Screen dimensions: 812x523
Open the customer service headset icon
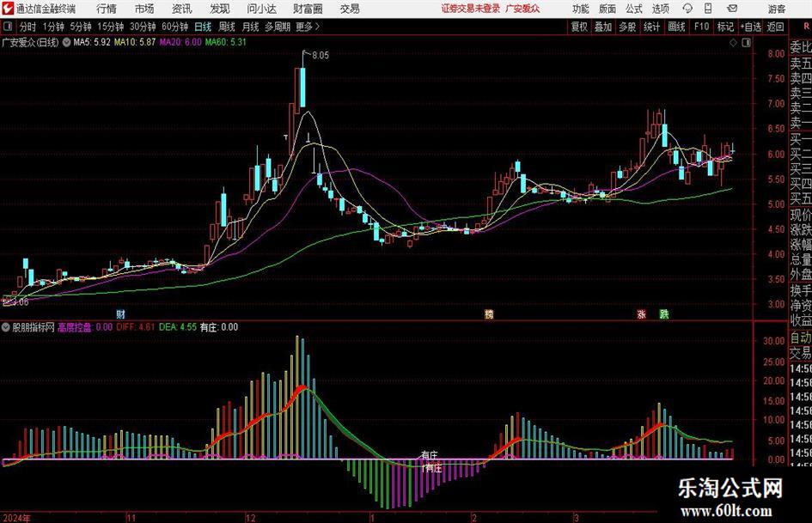pos(687,9)
